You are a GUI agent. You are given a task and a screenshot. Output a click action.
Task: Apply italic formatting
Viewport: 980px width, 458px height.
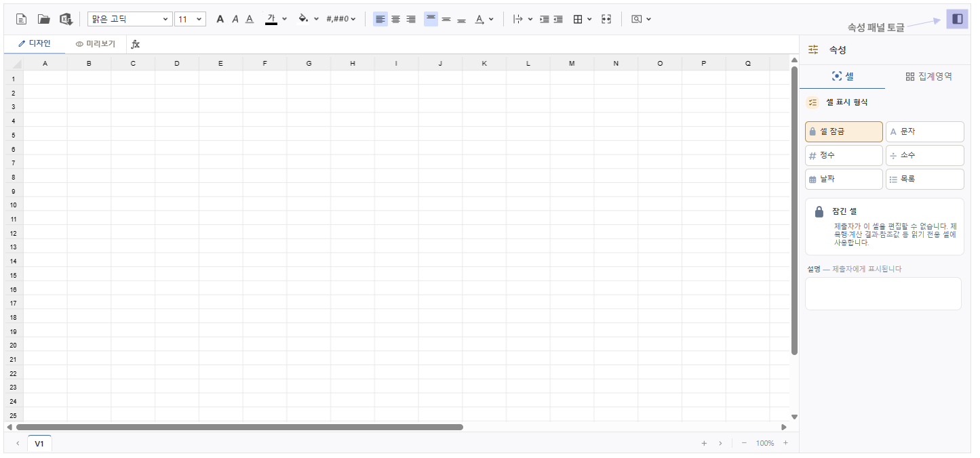click(235, 19)
